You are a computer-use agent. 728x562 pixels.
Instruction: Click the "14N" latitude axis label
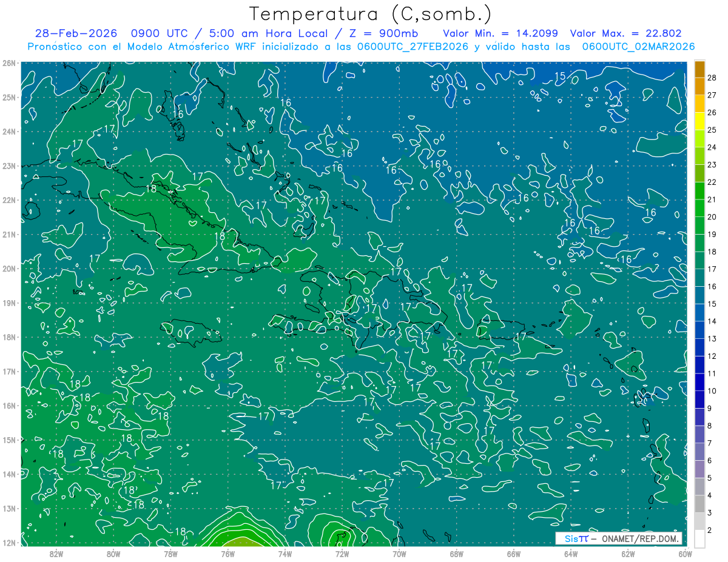pyautogui.click(x=8, y=474)
